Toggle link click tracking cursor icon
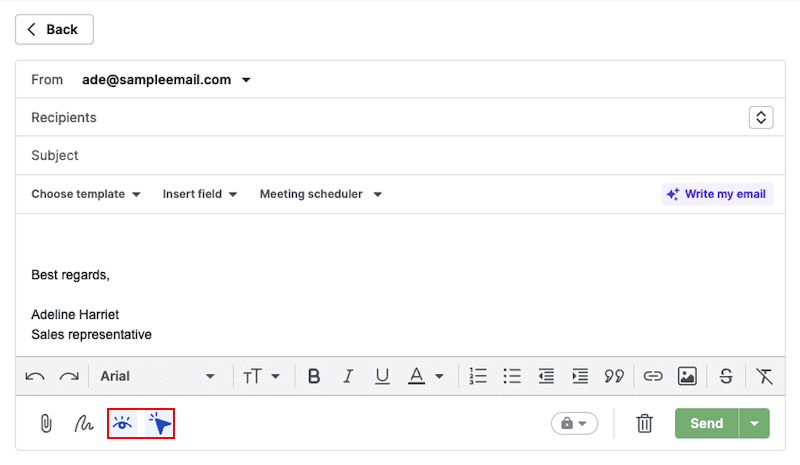The width and height of the screenshot is (800, 465). tap(160, 424)
